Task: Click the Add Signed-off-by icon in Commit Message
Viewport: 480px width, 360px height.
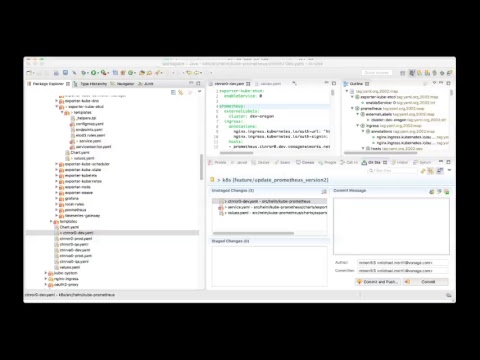Action: pyautogui.click(x=439, y=191)
